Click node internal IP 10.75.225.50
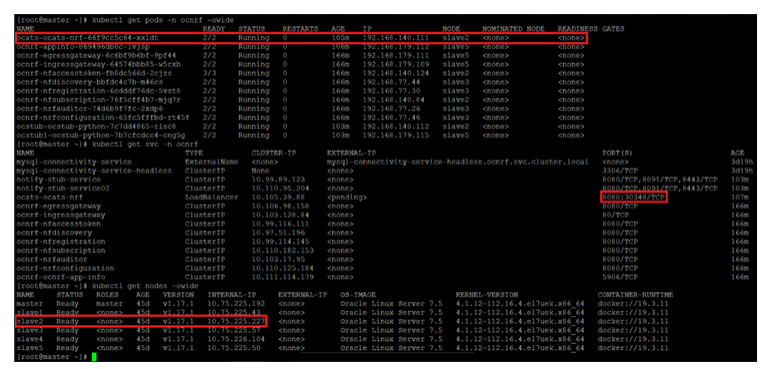 (x=234, y=348)
